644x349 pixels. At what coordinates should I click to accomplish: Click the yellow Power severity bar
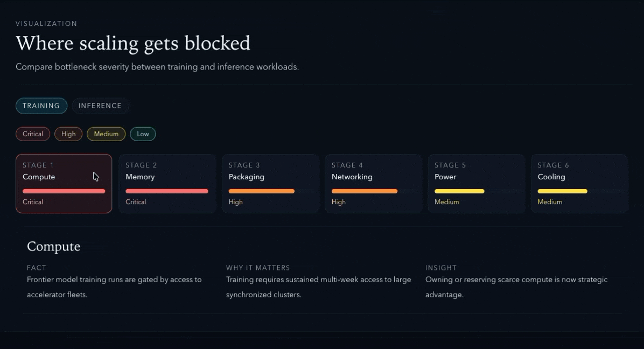coord(459,191)
